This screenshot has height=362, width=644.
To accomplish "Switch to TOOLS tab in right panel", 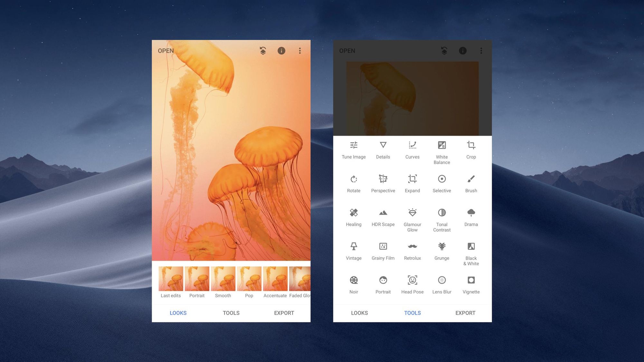I will click(412, 312).
